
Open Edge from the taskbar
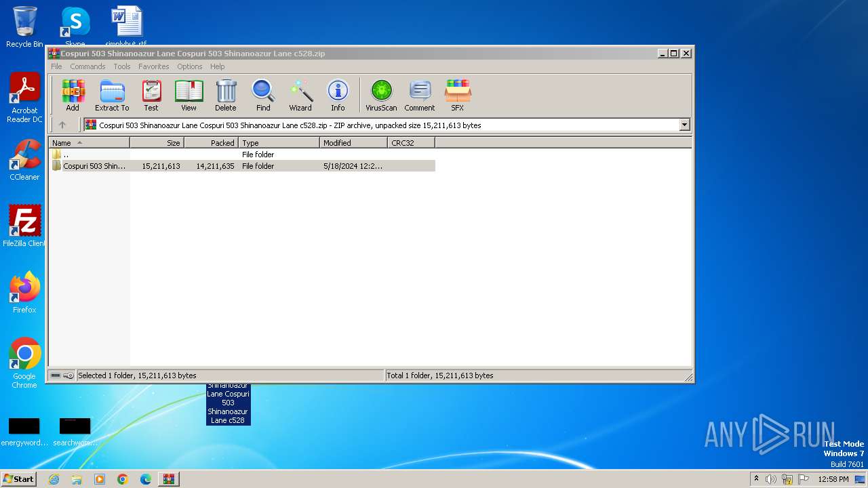[x=146, y=479]
